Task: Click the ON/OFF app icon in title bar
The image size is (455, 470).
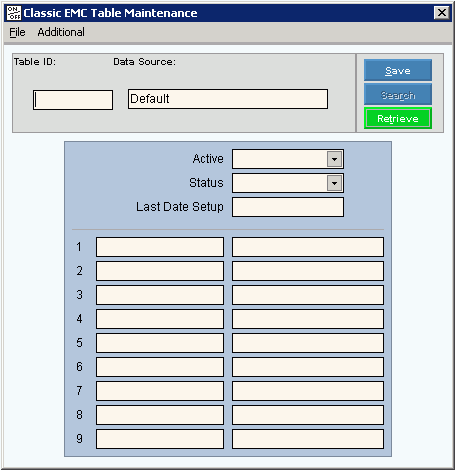Action: 14,13
